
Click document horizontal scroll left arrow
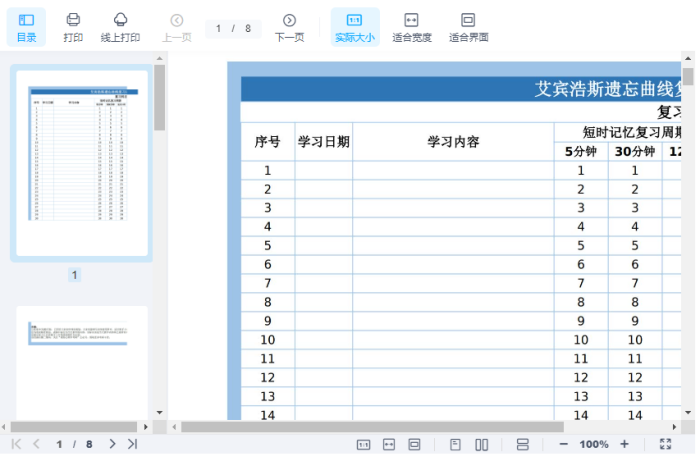pyautogui.click(x=174, y=428)
